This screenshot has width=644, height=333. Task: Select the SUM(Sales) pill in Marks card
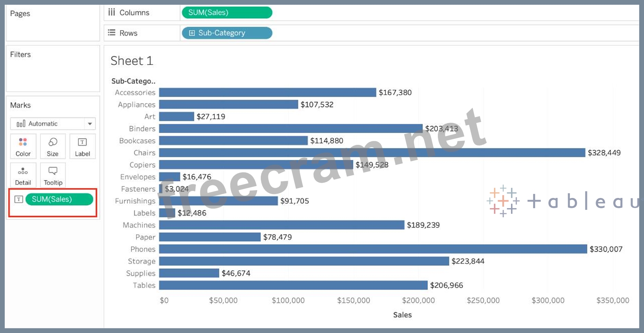click(59, 199)
